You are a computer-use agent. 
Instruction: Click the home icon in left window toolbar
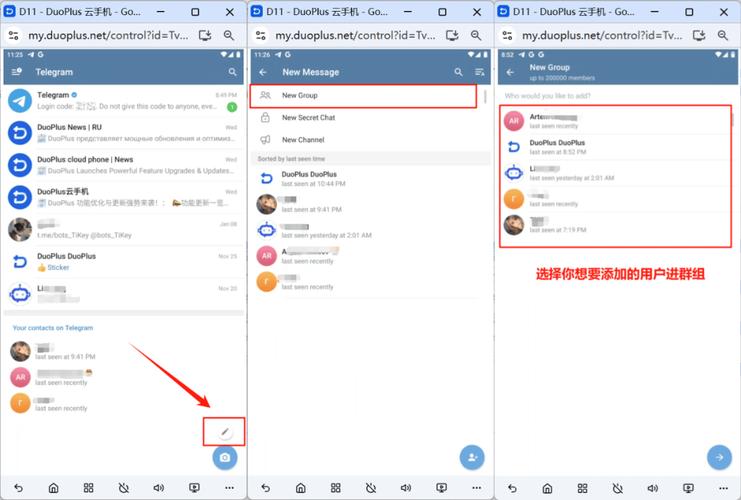53,488
